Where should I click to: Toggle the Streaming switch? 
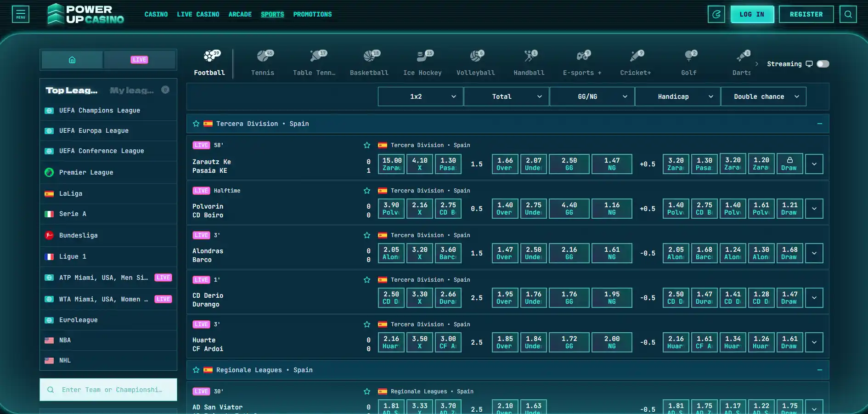click(x=823, y=64)
